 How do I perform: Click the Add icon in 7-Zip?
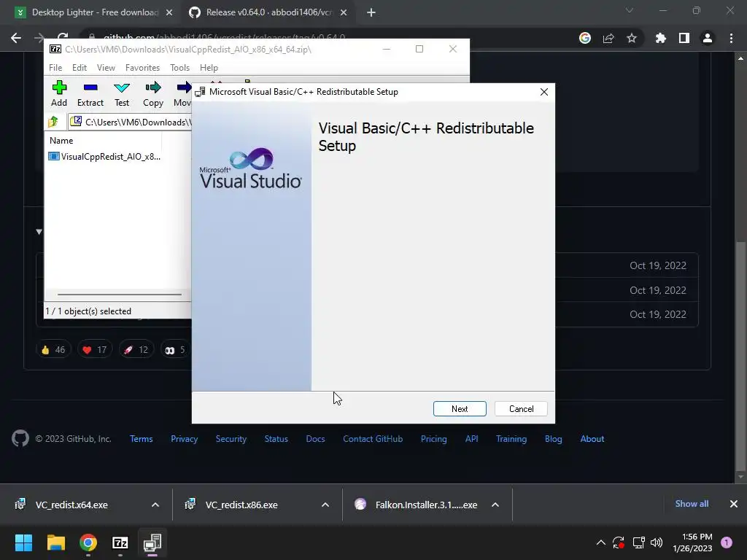point(59,93)
